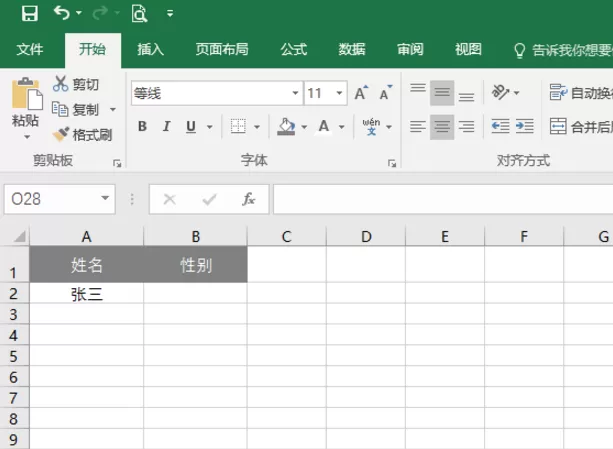Click the 粘贴 paste clipboard icon
The image size is (613, 449).
coord(27,93)
